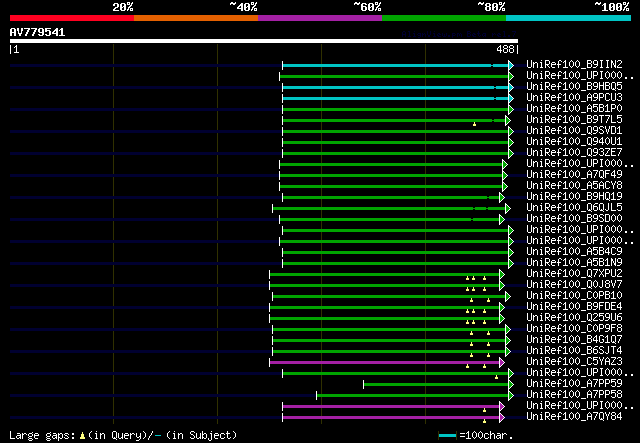Click the arrowhead ending the C5YAZ3 bar

click(502, 363)
